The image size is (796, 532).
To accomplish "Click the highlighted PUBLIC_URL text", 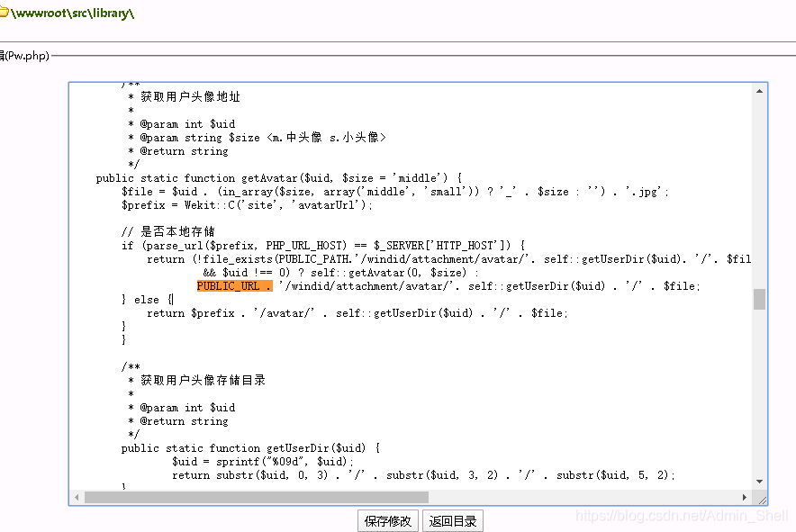I will pos(234,286).
